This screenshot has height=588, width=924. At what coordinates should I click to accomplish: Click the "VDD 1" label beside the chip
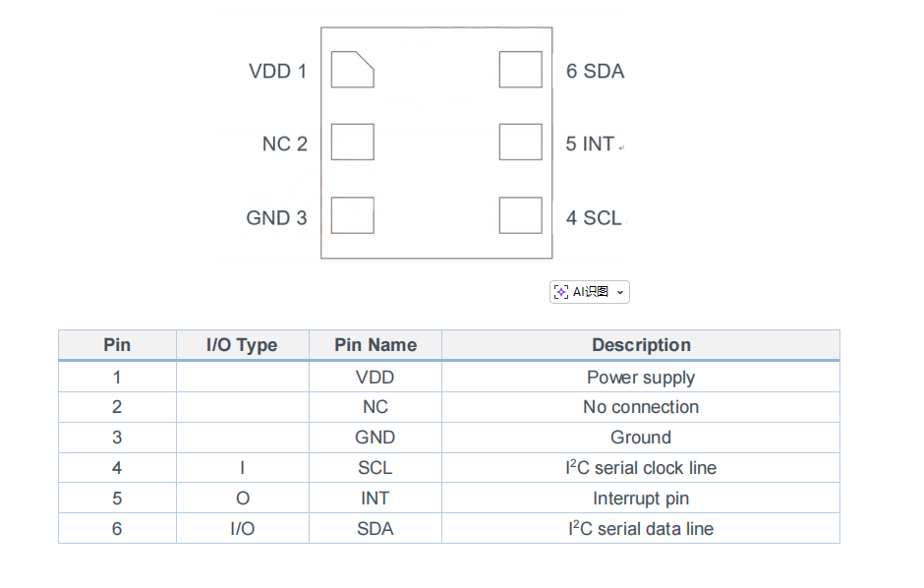tap(277, 72)
